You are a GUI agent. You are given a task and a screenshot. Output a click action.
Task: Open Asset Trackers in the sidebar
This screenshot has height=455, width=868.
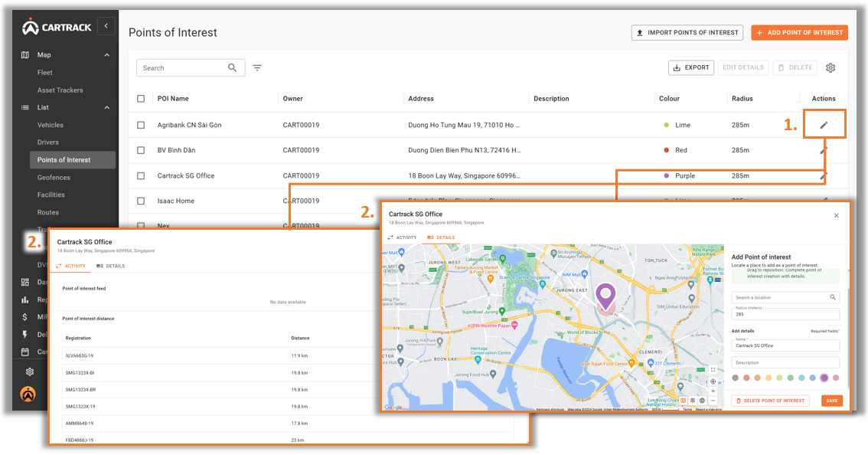coord(60,90)
